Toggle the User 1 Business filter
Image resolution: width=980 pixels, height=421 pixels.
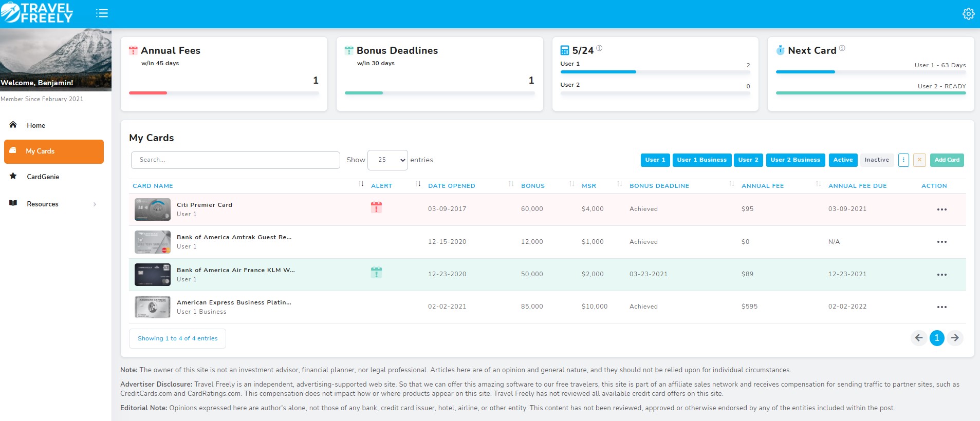701,160
